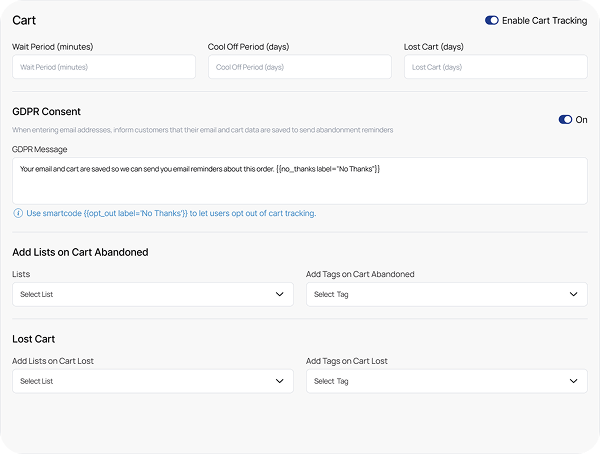The width and height of the screenshot is (600, 454).
Task: Click the blue smartcode opt_out hint text
Action: [x=171, y=213]
